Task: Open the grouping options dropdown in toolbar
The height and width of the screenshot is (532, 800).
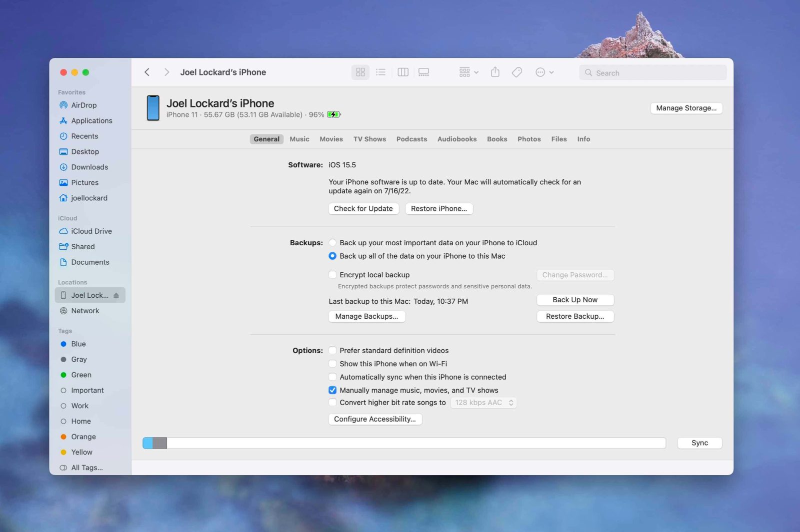Action: coord(467,72)
